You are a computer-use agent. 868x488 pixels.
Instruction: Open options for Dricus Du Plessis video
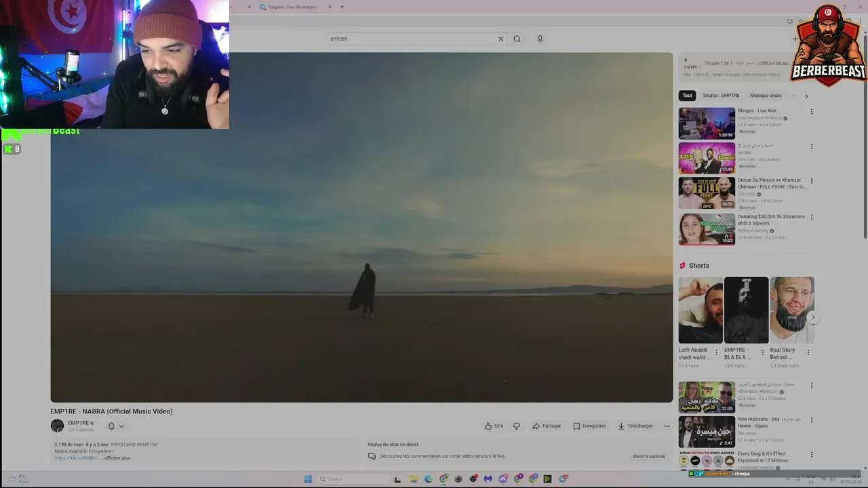coord(811,182)
